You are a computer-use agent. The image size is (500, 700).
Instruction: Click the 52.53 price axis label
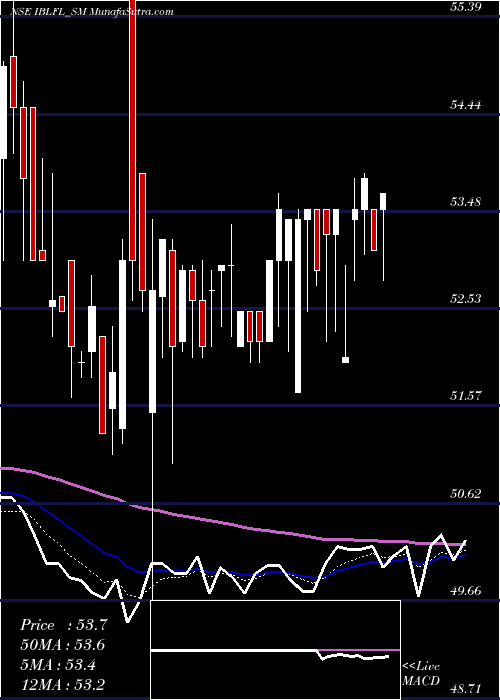[465, 298]
